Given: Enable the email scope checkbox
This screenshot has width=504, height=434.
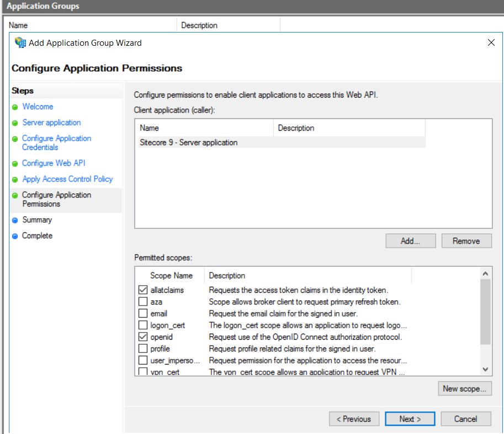Looking at the screenshot, I should [143, 313].
